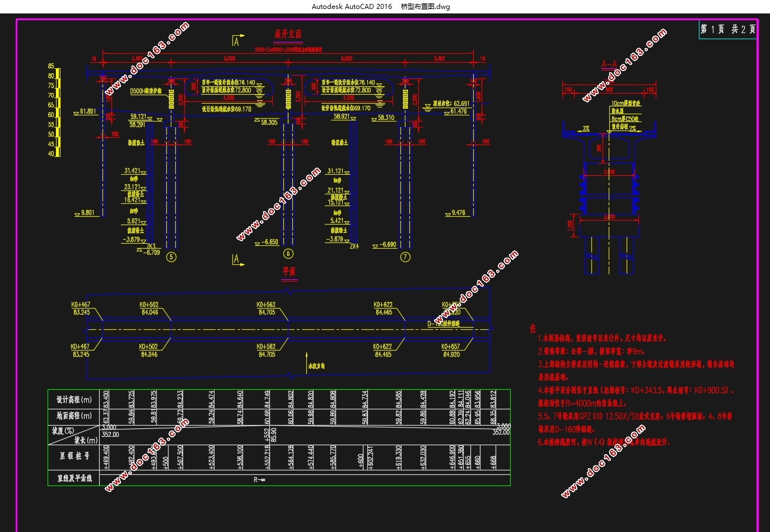
Task: Click the elevation label 58.921
Action: click(342, 117)
